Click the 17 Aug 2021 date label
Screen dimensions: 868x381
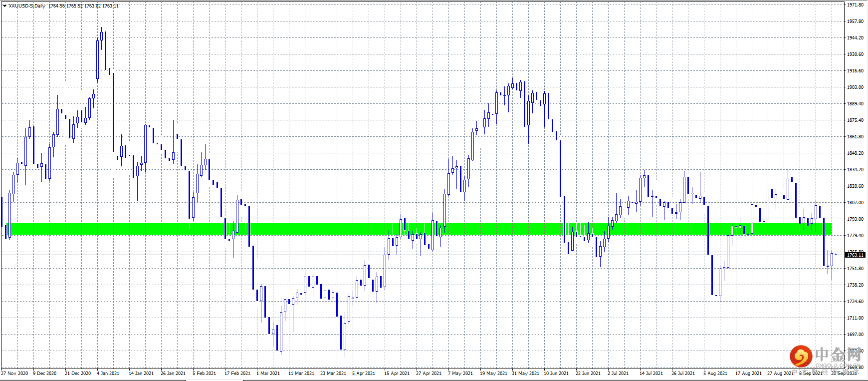point(748,374)
